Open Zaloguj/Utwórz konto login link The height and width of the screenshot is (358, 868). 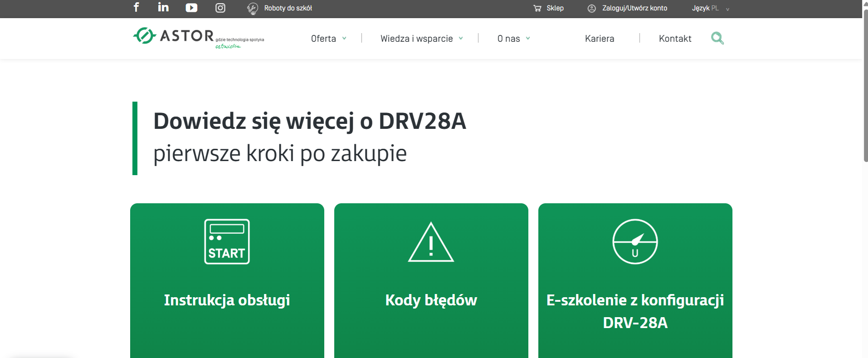(634, 8)
